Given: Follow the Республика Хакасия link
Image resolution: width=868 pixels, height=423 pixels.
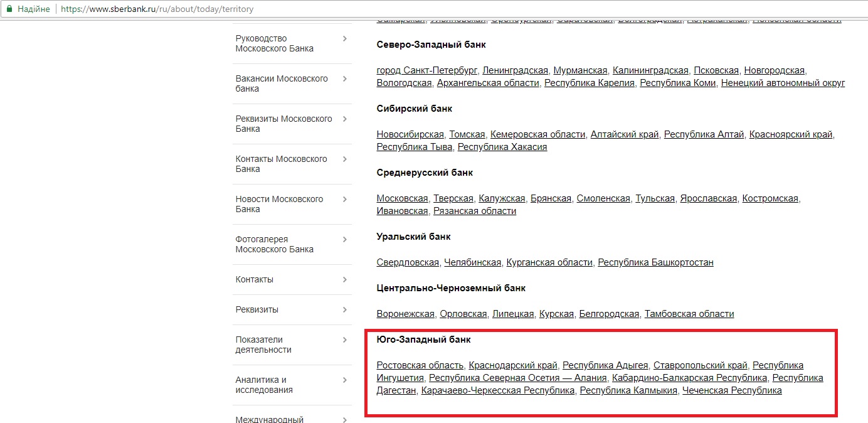Looking at the screenshot, I should (502, 147).
